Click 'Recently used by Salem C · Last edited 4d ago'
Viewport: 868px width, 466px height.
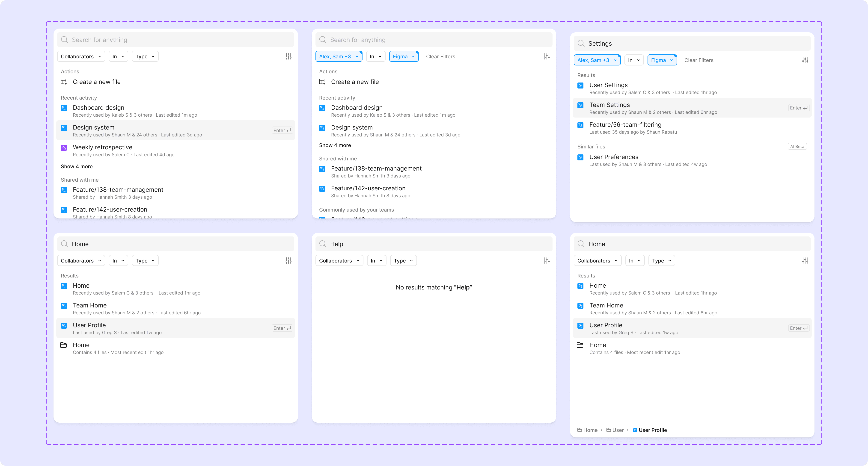coord(123,155)
